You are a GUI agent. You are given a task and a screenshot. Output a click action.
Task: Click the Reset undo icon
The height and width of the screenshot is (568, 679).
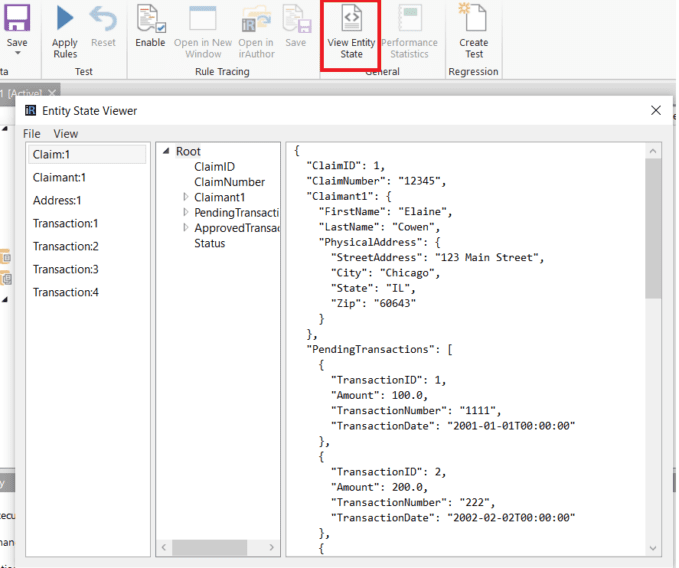point(103,18)
